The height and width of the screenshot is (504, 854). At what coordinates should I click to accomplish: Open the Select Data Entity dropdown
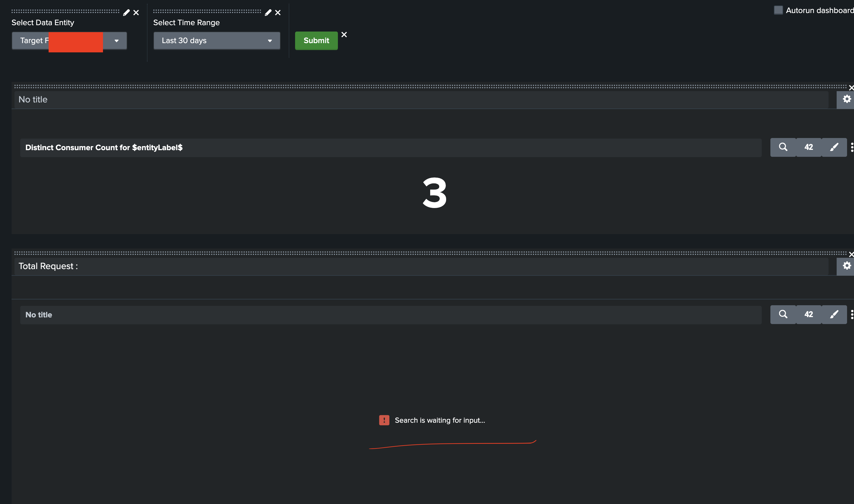pos(117,41)
